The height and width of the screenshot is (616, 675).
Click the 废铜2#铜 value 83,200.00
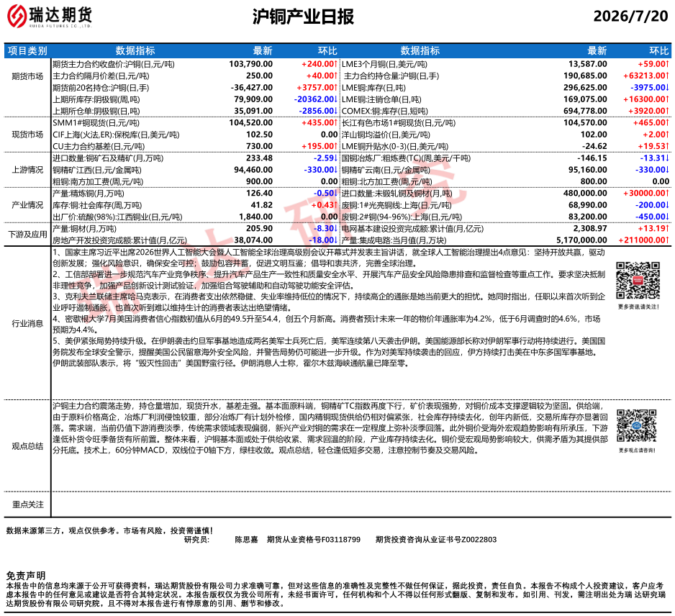588,217
